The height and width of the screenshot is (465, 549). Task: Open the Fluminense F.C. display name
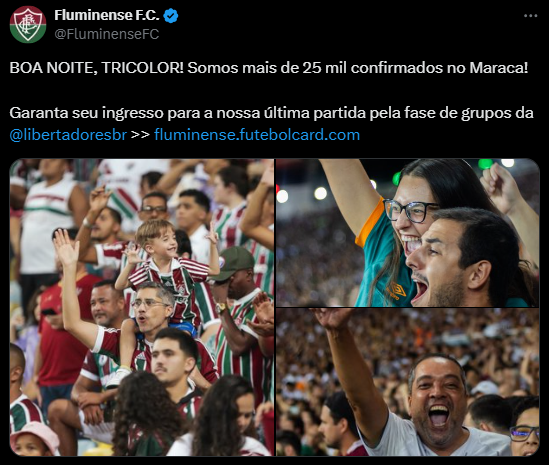[107, 15]
